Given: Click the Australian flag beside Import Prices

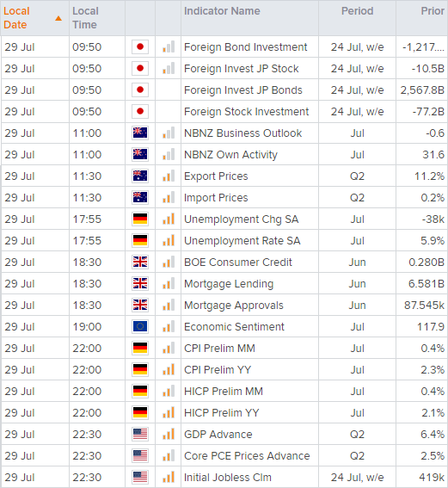Looking at the screenshot, I should pyautogui.click(x=140, y=197).
